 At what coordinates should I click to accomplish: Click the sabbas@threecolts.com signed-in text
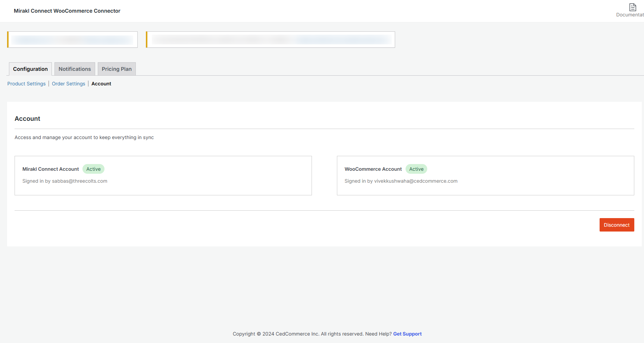[65, 181]
